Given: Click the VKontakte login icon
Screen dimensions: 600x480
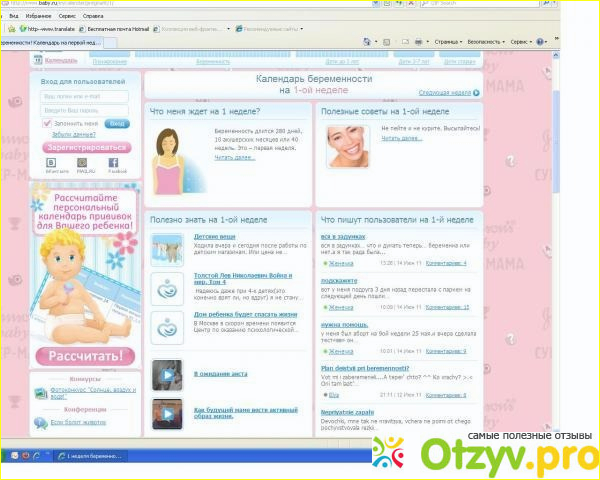Looking at the screenshot, I should coord(51,162).
